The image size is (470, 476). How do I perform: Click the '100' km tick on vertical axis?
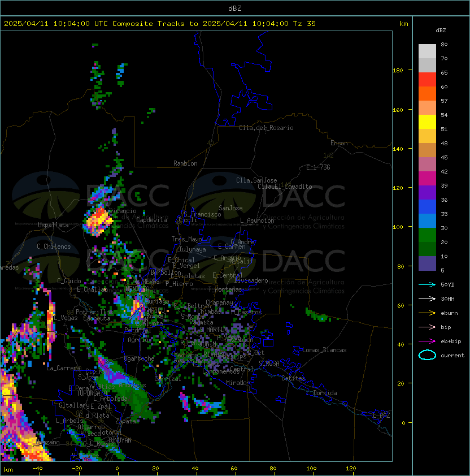(x=398, y=227)
